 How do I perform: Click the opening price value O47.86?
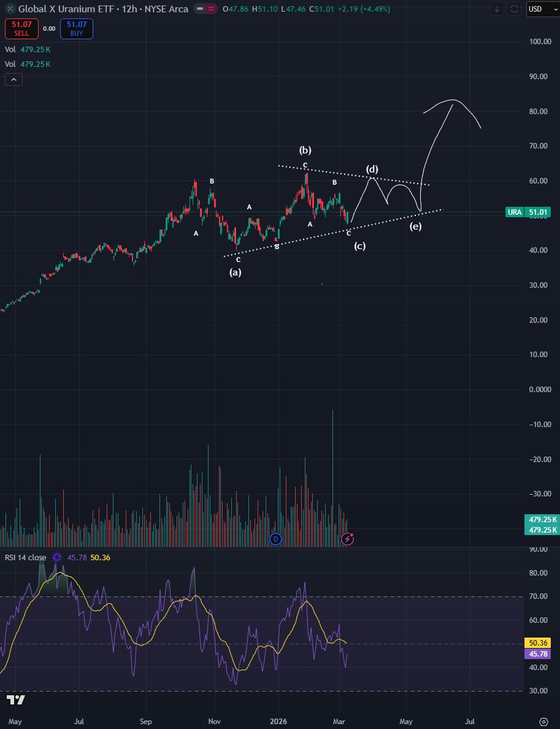tap(235, 9)
